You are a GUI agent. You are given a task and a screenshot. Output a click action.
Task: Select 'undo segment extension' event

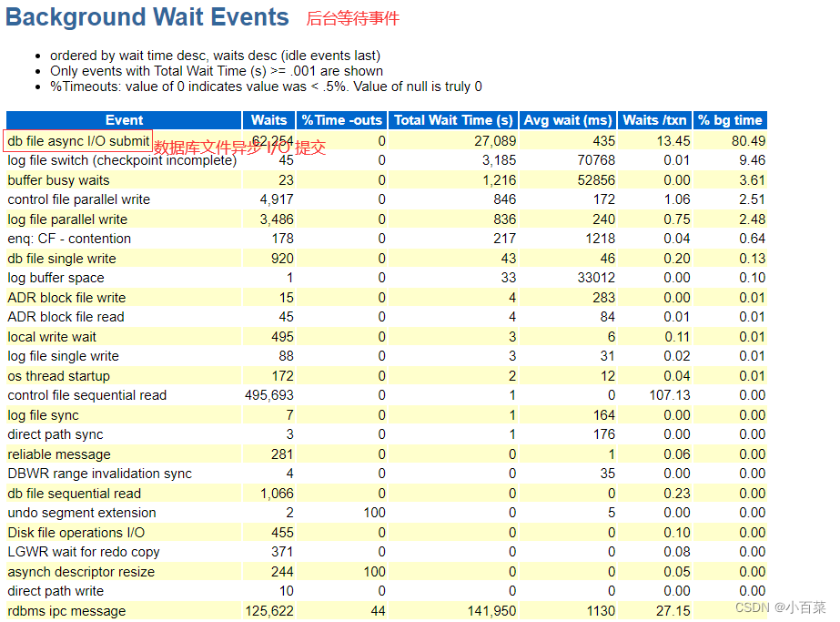(81, 513)
